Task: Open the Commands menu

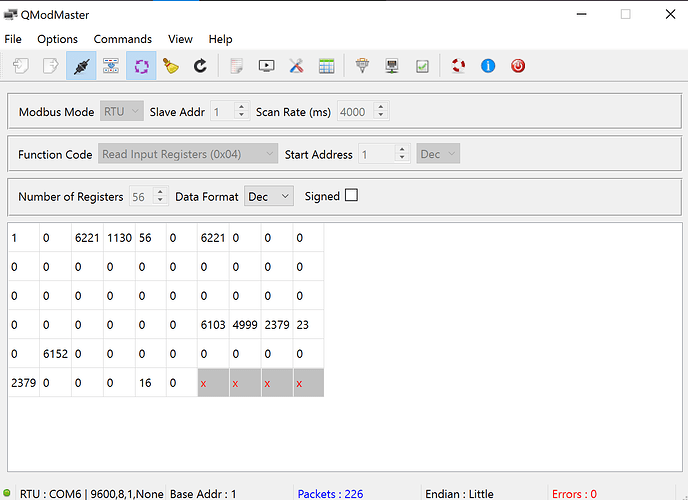Action: pyautogui.click(x=122, y=39)
